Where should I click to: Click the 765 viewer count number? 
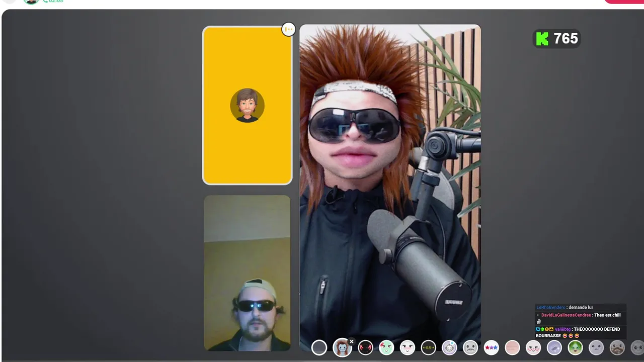566,39
